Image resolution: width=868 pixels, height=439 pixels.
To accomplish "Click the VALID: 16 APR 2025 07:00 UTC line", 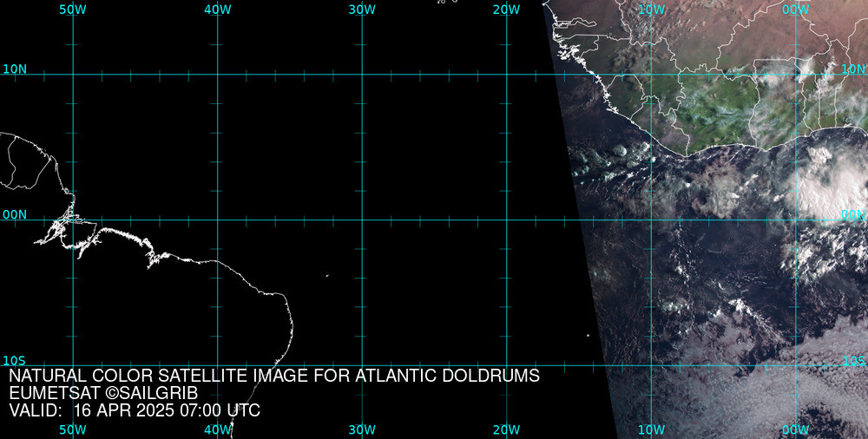I will click(135, 410).
